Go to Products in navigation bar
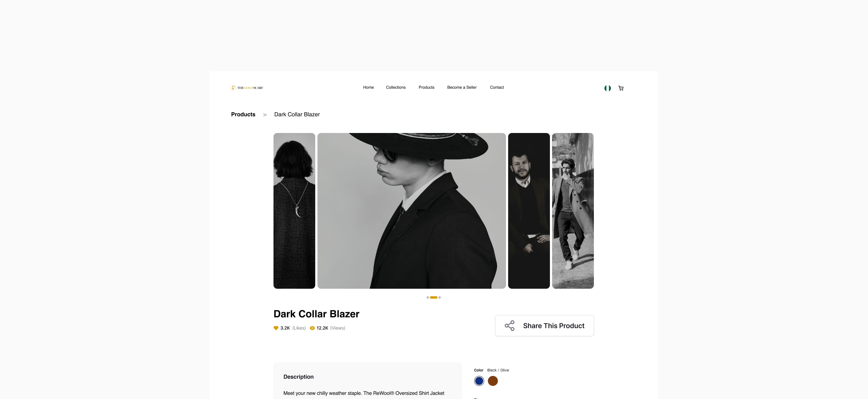This screenshot has height=399, width=868. 426,87
